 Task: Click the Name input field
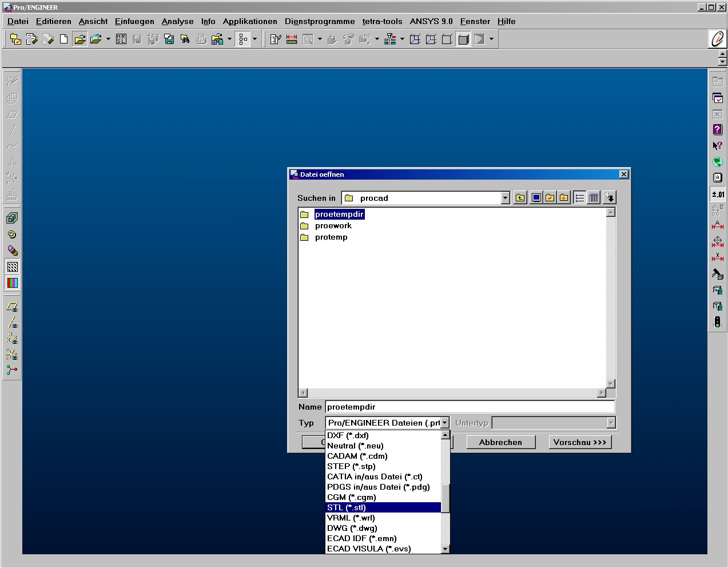click(x=470, y=407)
